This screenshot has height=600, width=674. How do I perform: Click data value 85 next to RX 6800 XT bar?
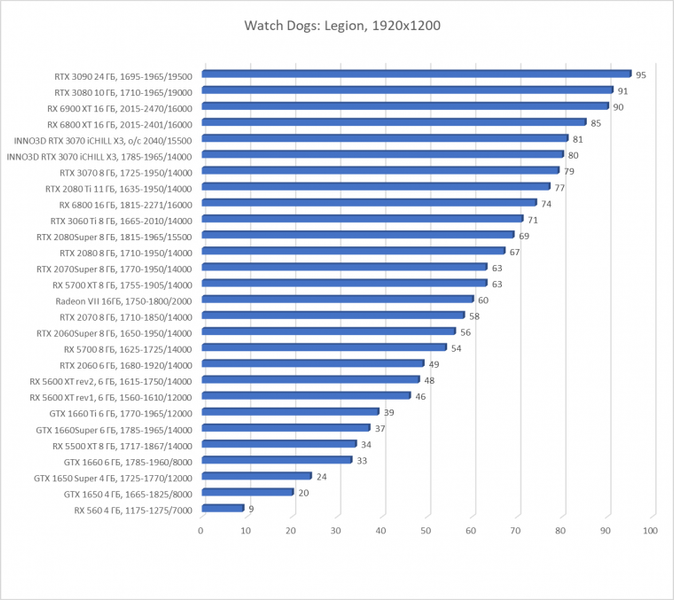596,123
